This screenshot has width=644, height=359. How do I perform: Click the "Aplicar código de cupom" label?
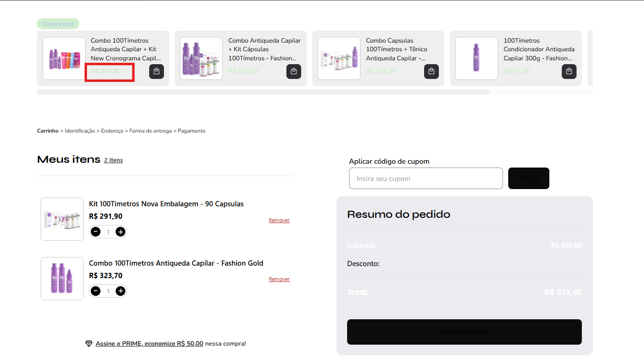point(389,161)
